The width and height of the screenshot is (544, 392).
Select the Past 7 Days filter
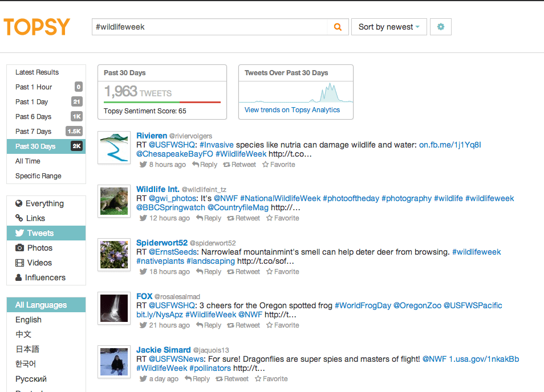coord(34,132)
